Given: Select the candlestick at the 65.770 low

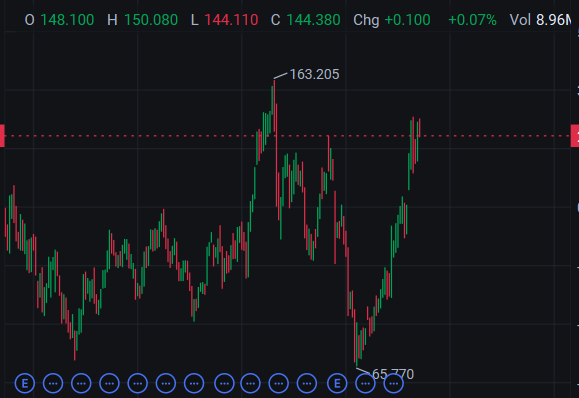Looking at the screenshot, I should [x=356, y=343].
